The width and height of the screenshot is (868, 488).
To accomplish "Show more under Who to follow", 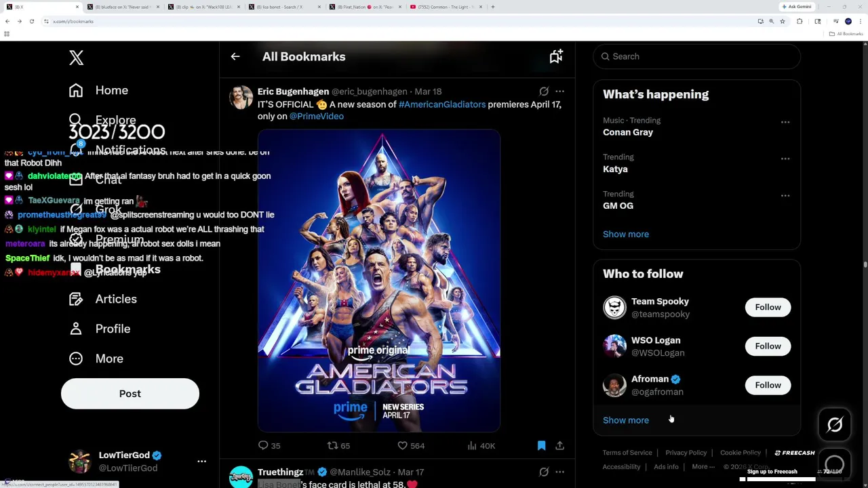I will coord(626,420).
